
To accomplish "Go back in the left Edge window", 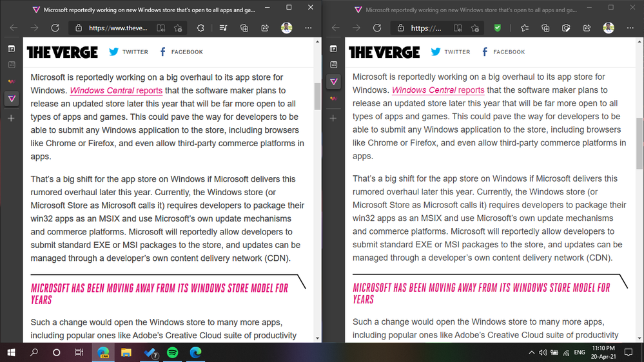I will pyautogui.click(x=14, y=28).
